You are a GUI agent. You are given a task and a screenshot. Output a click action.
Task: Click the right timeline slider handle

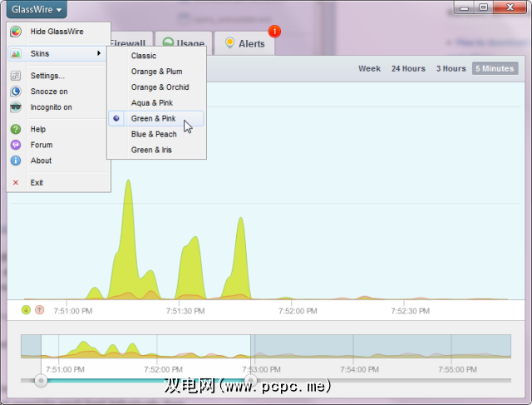pos(251,381)
